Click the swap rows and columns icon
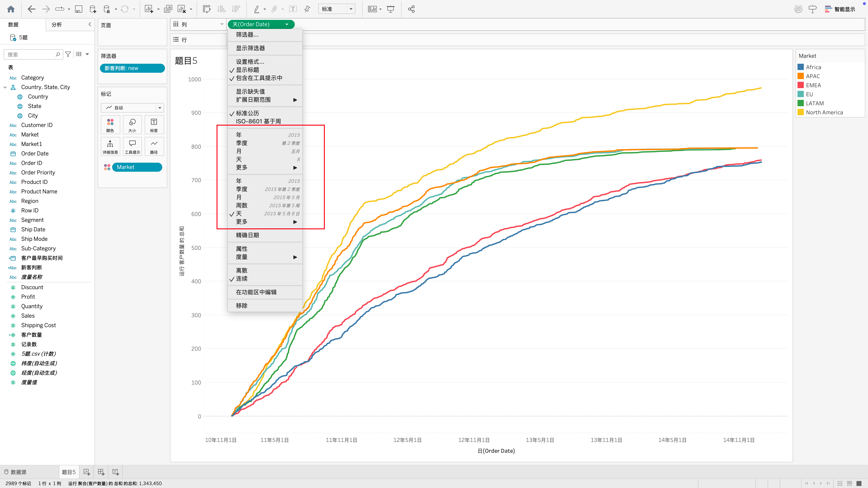Image resolution: width=868 pixels, height=488 pixels. point(207,9)
